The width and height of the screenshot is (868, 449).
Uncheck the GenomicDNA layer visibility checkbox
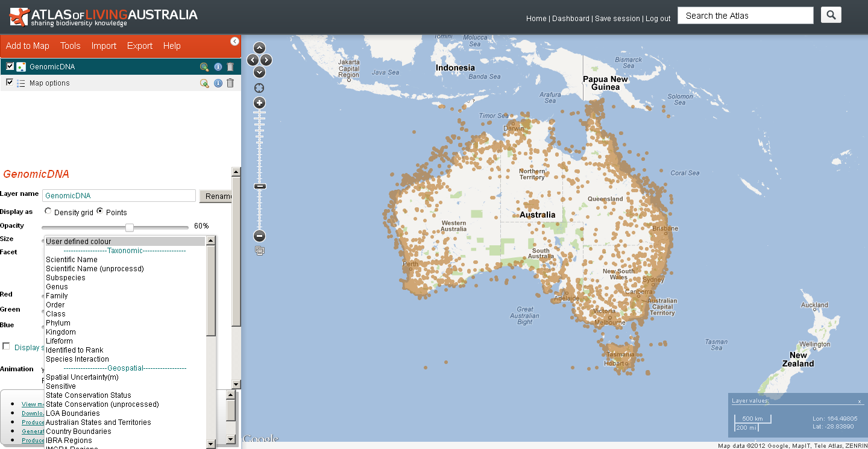10,66
